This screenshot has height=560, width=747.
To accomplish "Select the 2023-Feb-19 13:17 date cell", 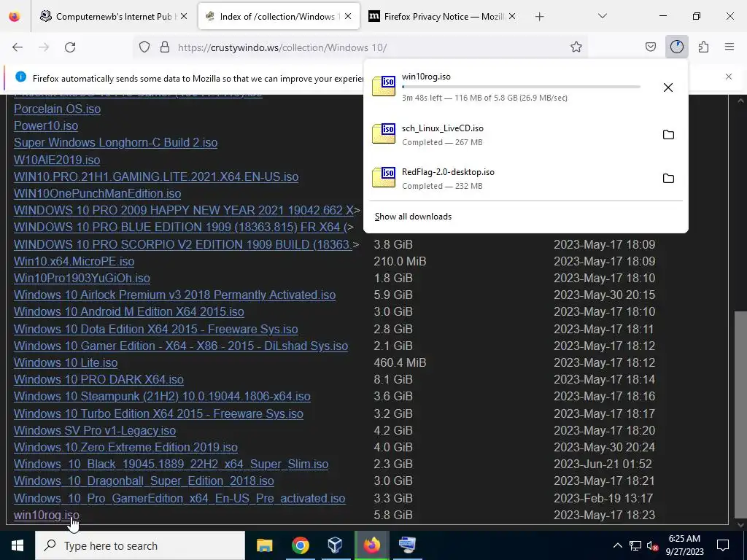I will click(603, 498).
